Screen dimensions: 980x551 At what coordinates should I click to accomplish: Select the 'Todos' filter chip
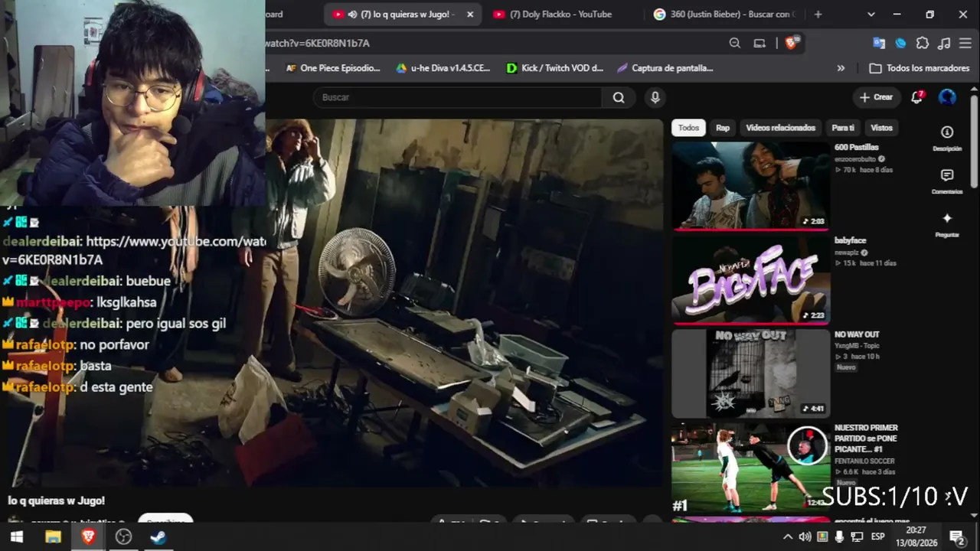(688, 128)
